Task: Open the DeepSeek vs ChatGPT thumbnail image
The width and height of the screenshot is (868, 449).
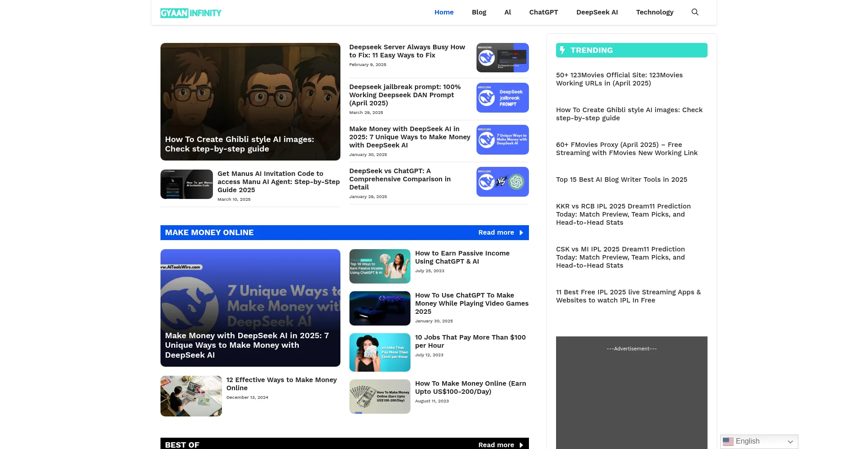Action: pos(502,182)
